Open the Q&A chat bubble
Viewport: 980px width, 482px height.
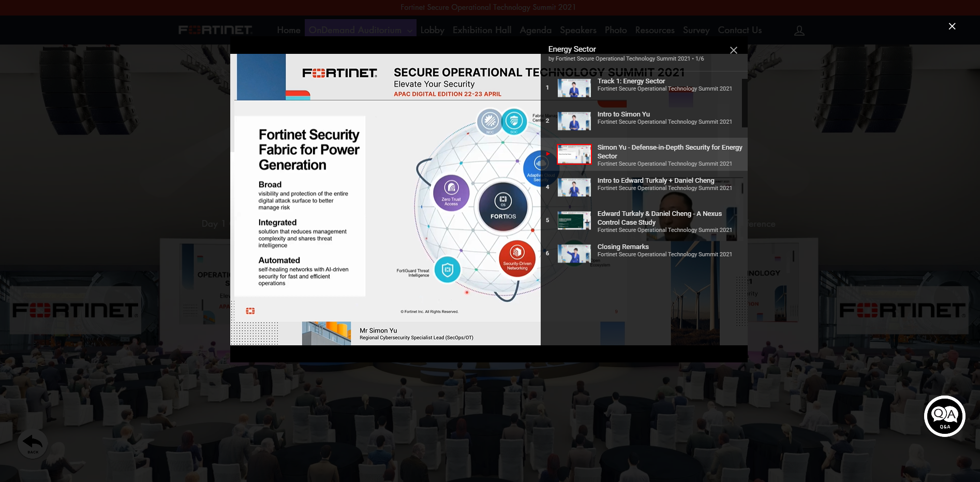(x=944, y=416)
